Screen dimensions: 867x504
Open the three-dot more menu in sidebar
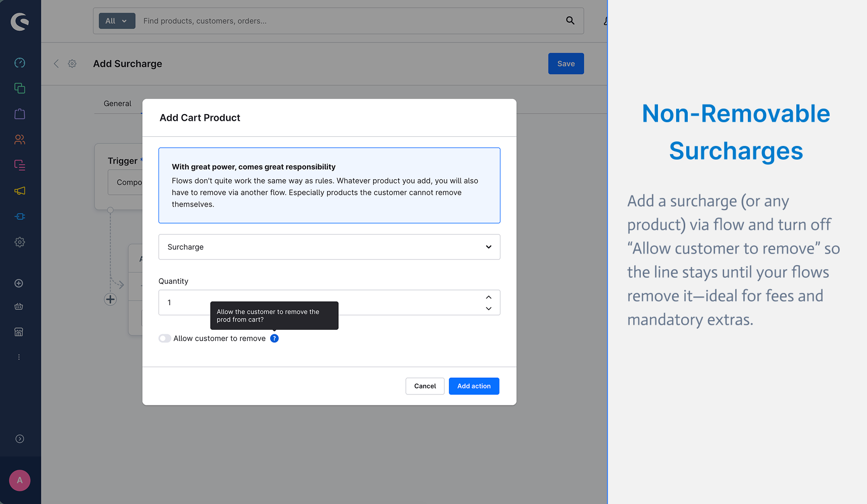click(19, 357)
